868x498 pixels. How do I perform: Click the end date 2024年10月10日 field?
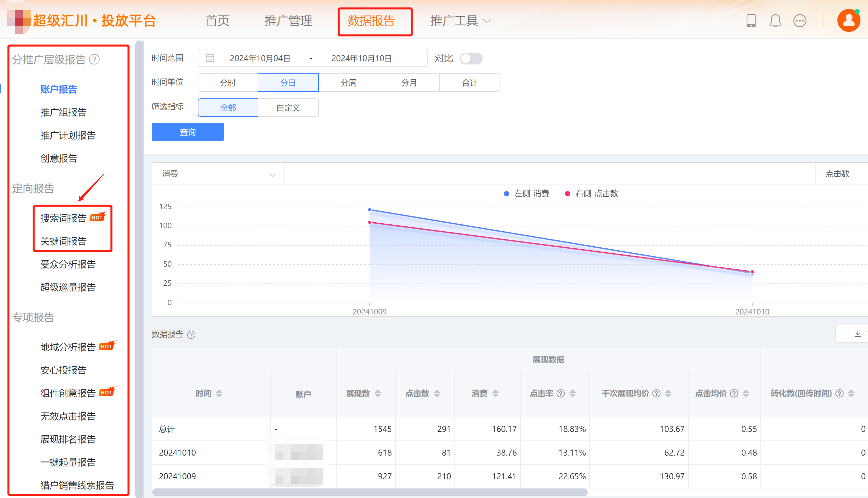pyautogui.click(x=362, y=58)
